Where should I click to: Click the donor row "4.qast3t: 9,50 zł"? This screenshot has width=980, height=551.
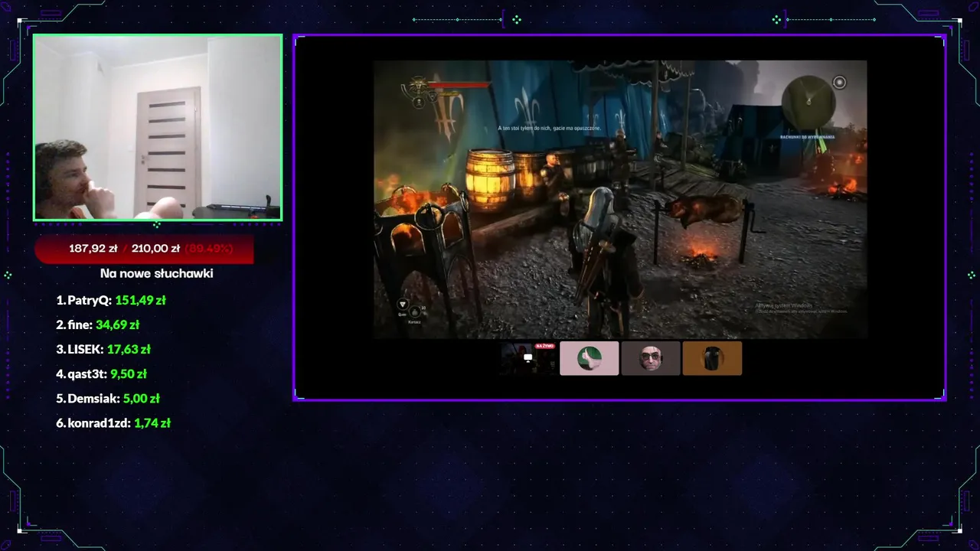(101, 374)
